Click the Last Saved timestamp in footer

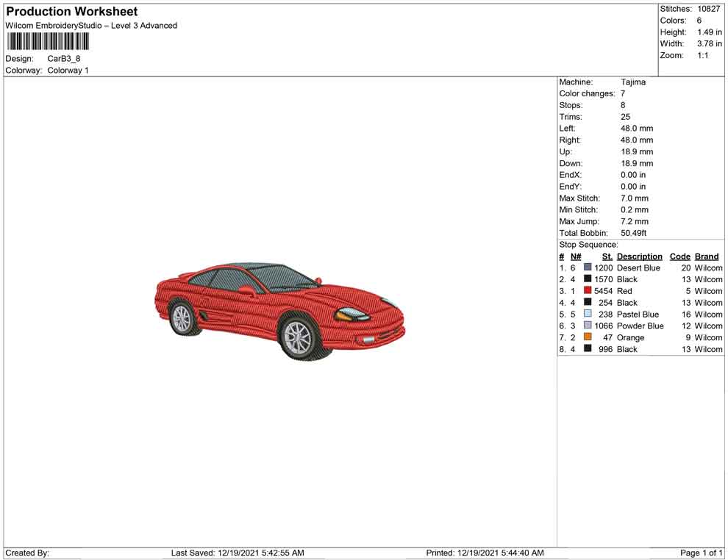click(x=238, y=553)
